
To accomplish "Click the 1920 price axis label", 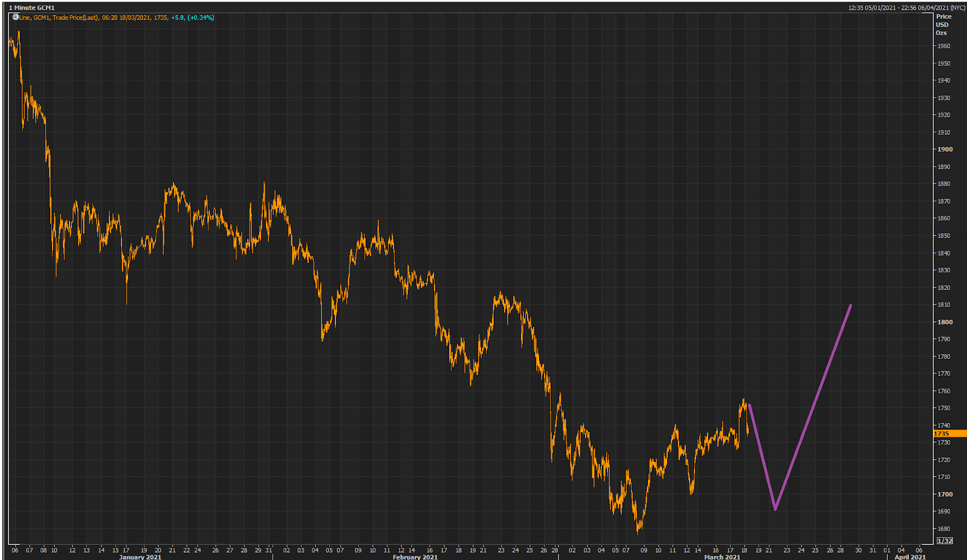I will point(943,115).
